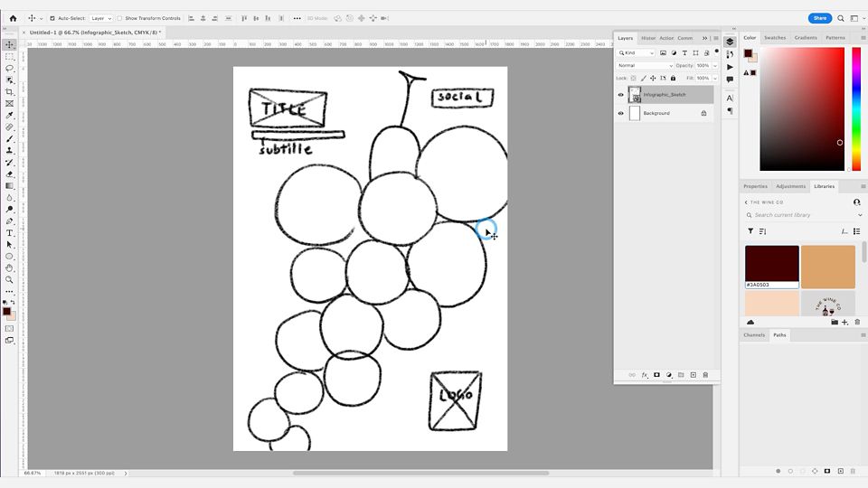
Task: Click the Libraries filter funnel icon
Action: pos(750,231)
